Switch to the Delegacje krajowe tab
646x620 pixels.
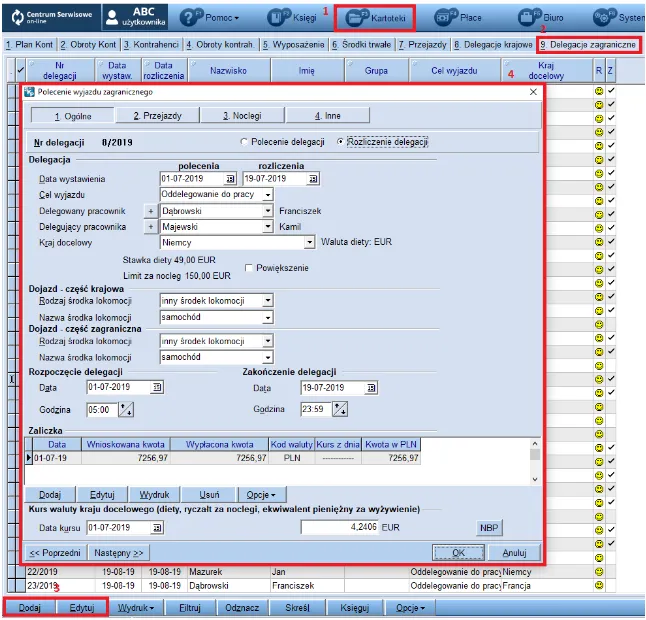494,45
